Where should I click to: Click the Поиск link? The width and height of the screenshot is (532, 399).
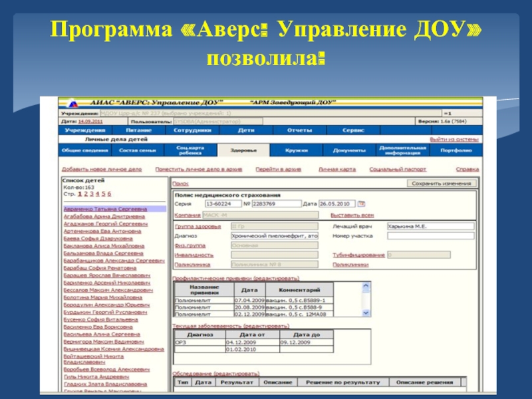(180, 184)
